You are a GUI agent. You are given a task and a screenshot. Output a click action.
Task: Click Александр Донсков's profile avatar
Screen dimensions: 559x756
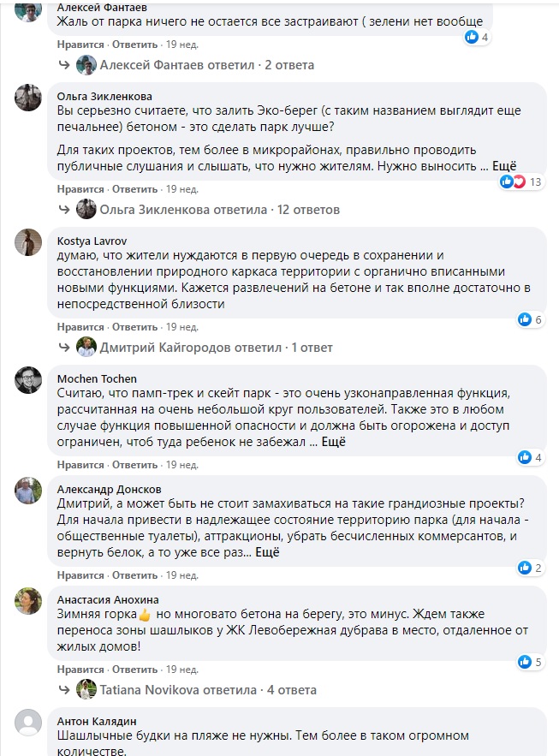(29, 490)
